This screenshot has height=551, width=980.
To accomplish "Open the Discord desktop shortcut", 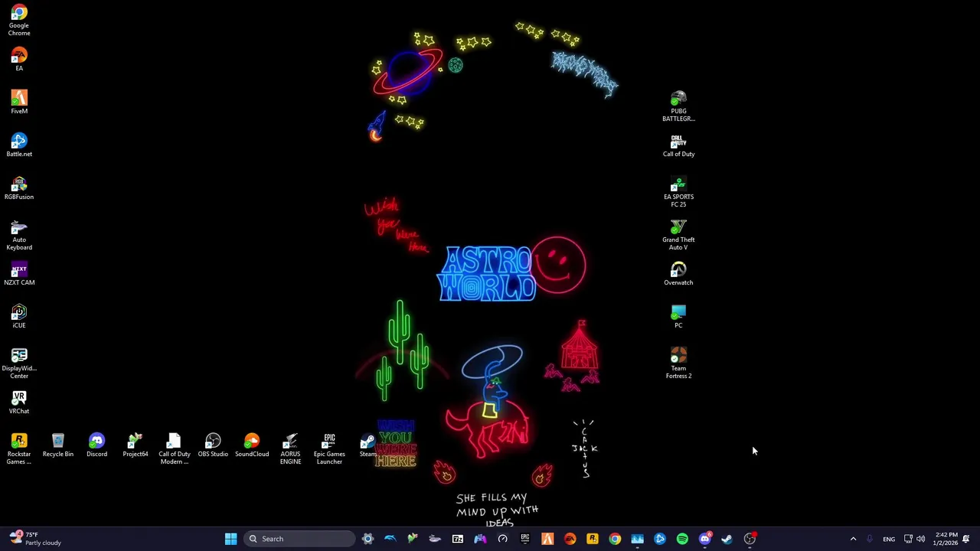I will (96, 445).
